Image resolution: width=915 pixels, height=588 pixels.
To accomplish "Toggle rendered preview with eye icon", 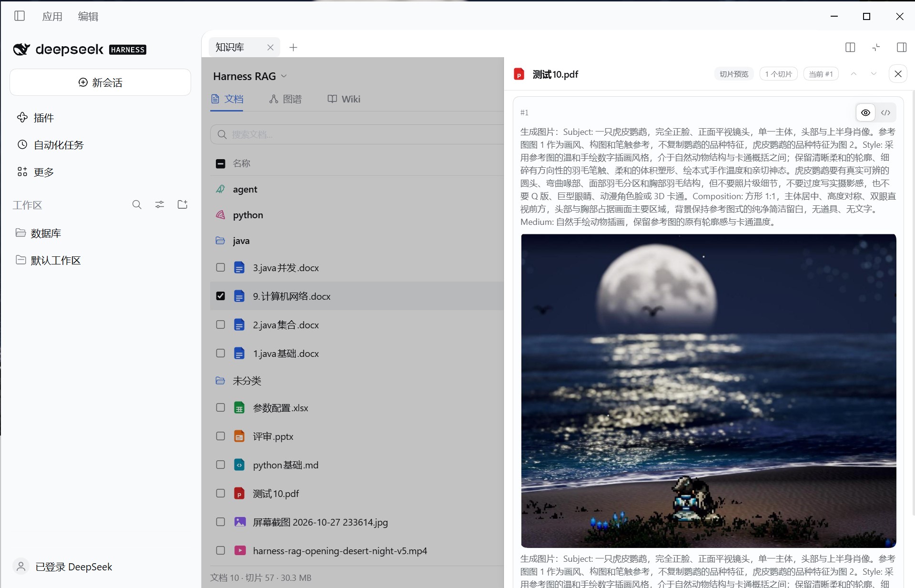I will pyautogui.click(x=865, y=112).
